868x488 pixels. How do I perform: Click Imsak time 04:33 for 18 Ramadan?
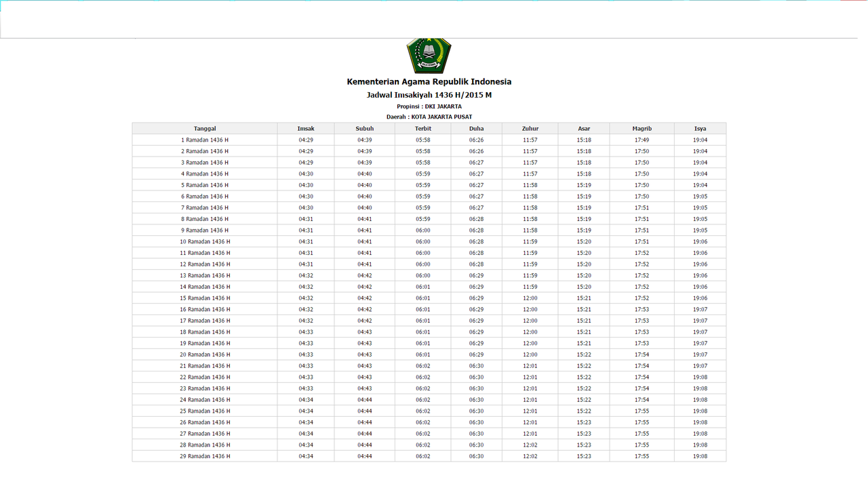tap(306, 332)
